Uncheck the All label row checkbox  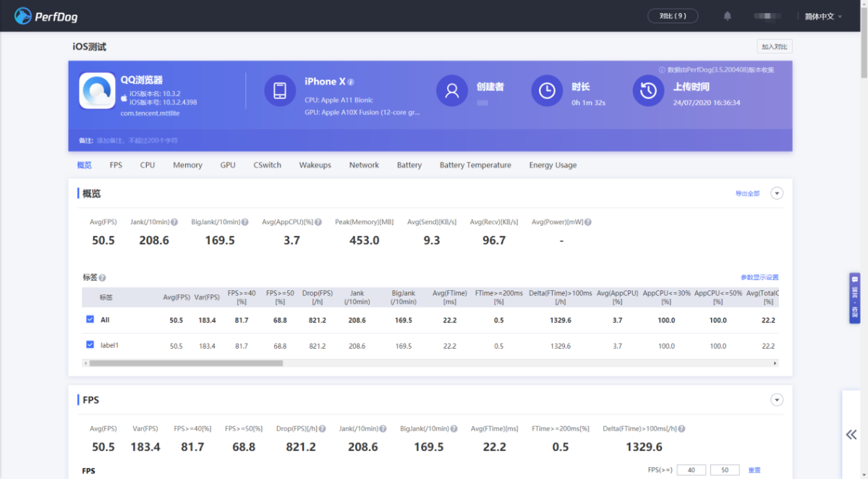point(90,319)
